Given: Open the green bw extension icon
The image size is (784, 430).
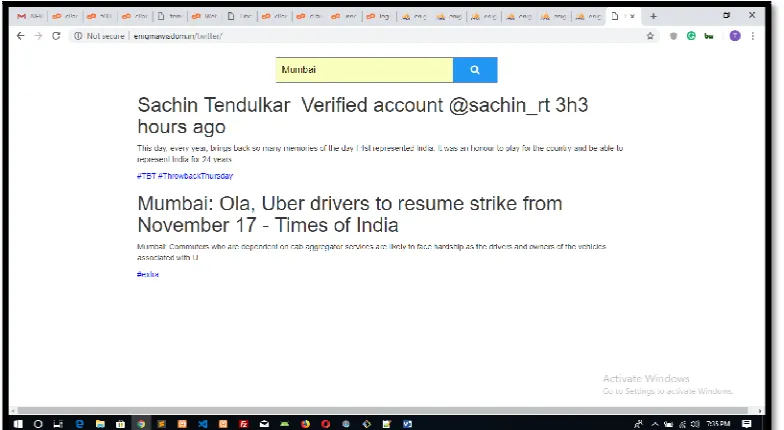Looking at the screenshot, I should (709, 36).
